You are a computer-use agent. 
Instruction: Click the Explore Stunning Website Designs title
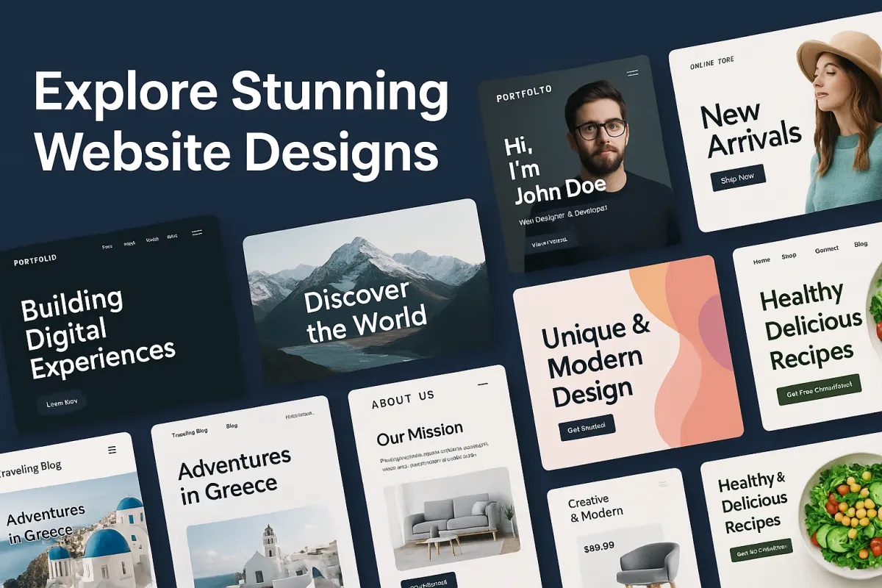(241, 121)
